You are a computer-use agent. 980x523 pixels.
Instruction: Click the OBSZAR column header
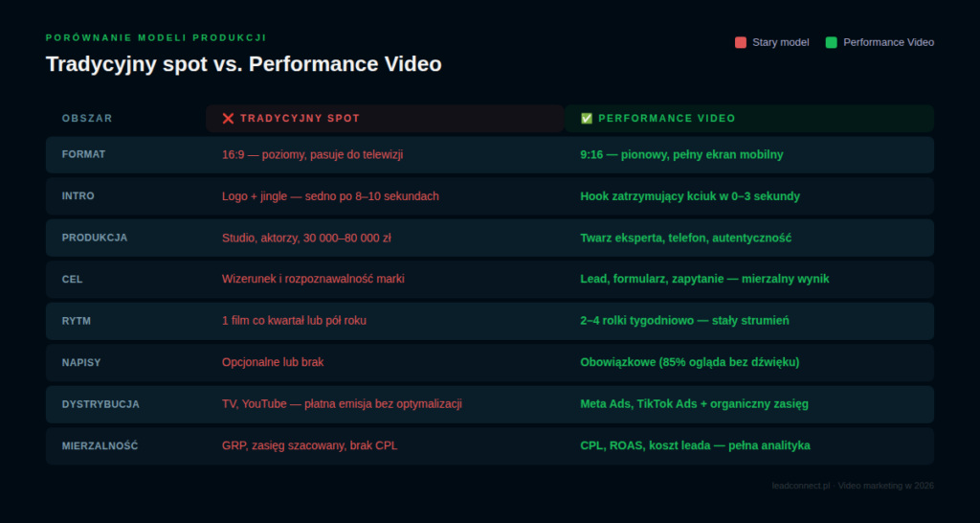click(87, 119)
